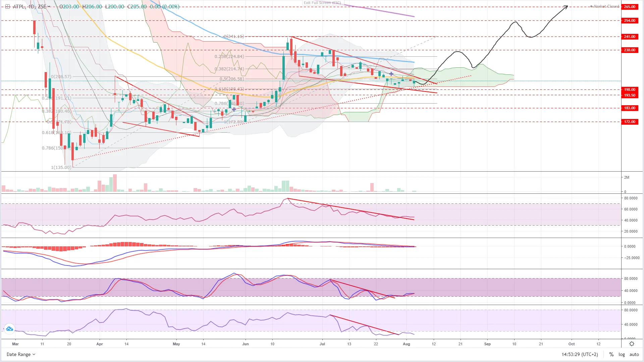Click the Market Closed status dot
This screenshot has height=362, width=644.
pyautogui.click(x=591, y=6)
